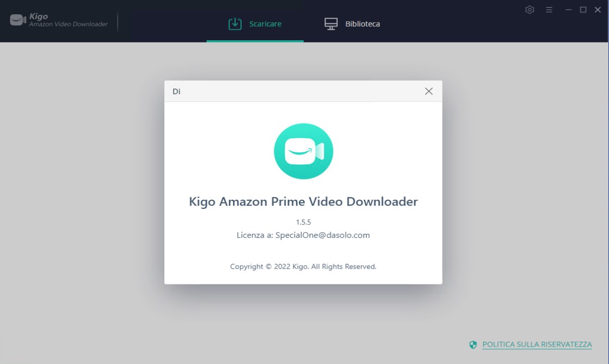
Task: Select the version number 1.5.5 text
Action: [303, 222]
